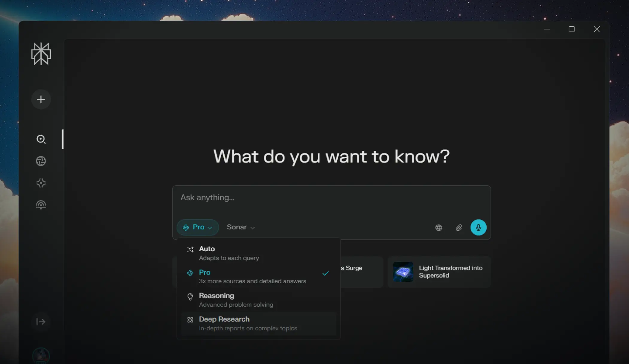Click the globe search sources icon
The width and height of the screenshot is (629, 364).
pyautogui.click(x=438, y=228)
